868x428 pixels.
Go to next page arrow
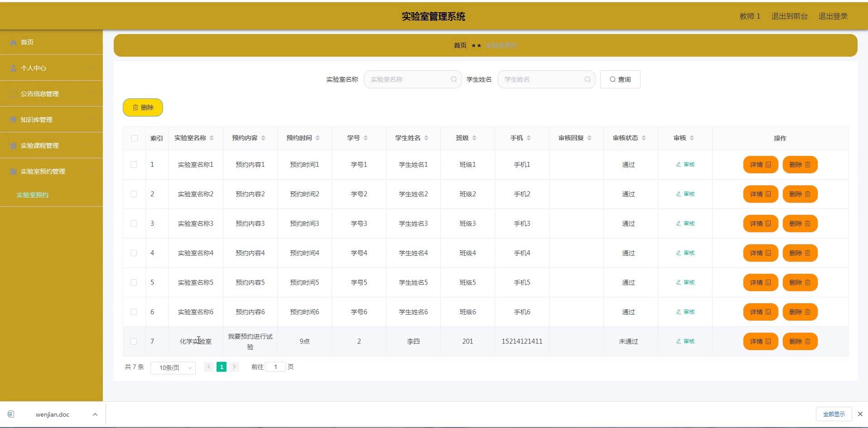[234, 367]
